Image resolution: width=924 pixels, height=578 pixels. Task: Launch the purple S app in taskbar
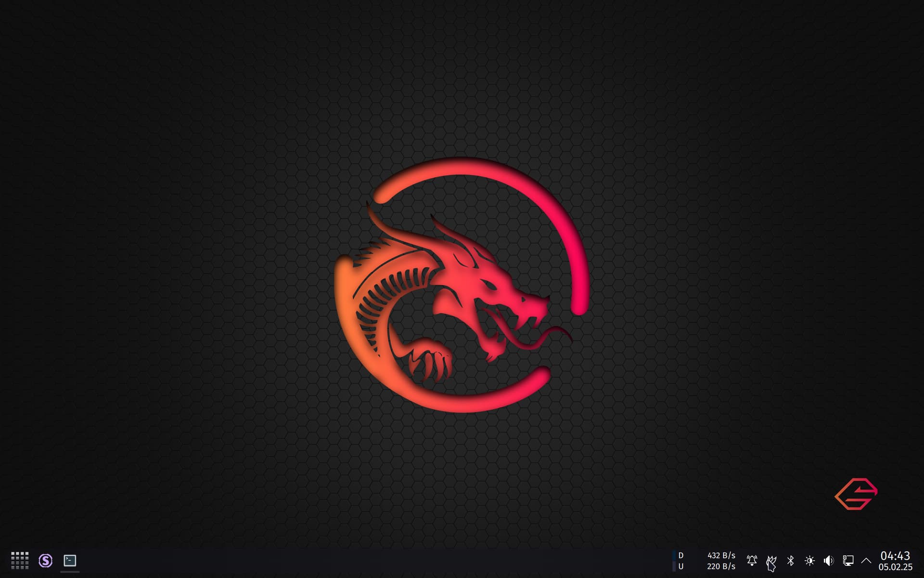[45, 560]
